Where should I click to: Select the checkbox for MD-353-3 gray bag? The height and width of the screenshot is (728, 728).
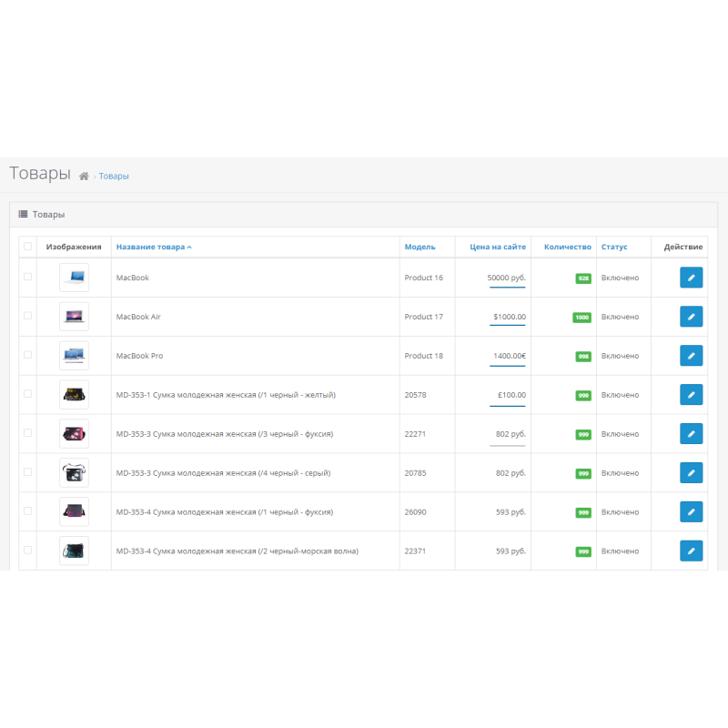pyautogui.click(x=26, y=472)
